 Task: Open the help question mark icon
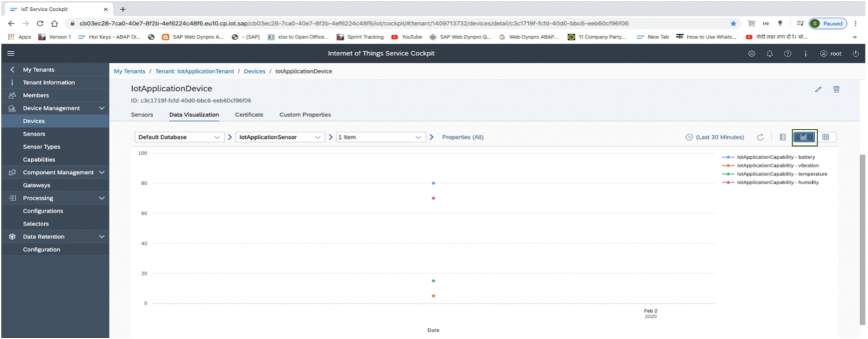(787, 53)
